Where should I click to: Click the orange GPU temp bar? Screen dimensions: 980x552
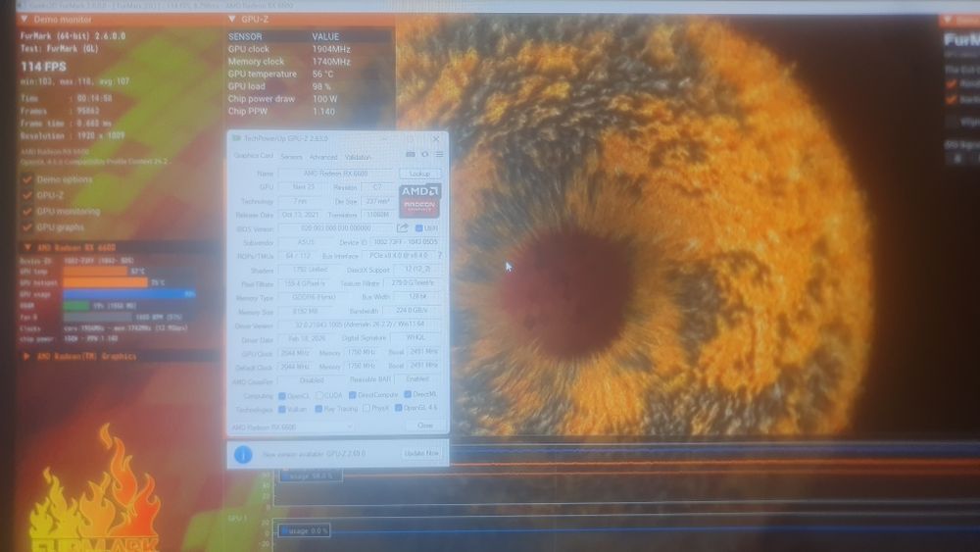[x=95, y=272]
